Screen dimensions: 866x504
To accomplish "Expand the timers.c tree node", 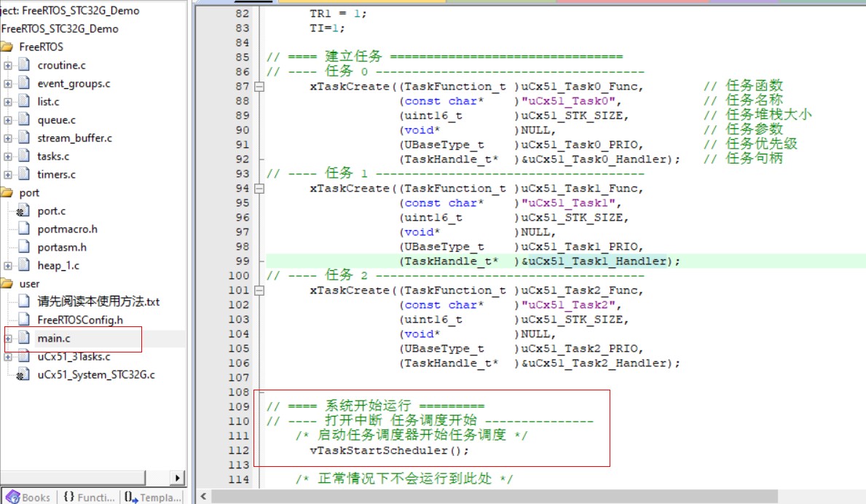I will click(x=8, y=175).
